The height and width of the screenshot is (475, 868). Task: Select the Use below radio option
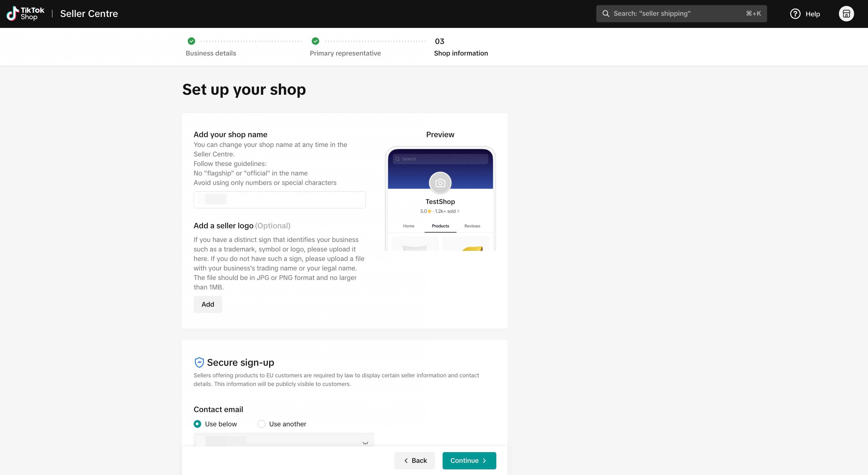point(198,424)
